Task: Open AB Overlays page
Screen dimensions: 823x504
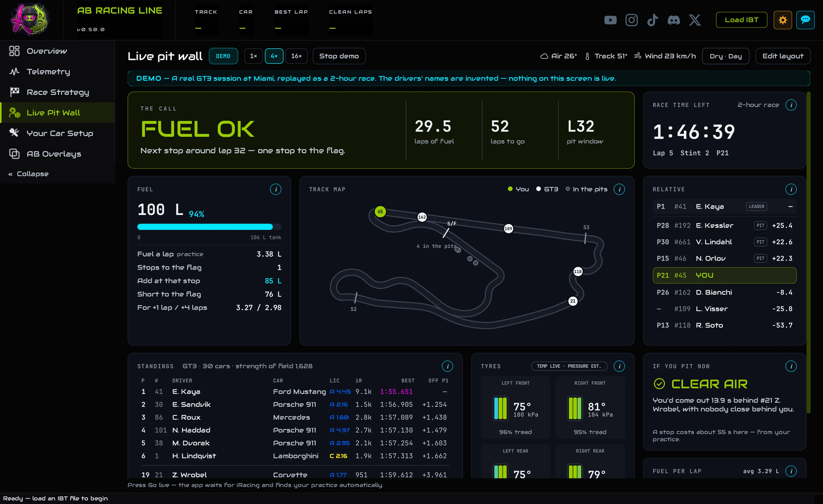Action: (57, 154)
